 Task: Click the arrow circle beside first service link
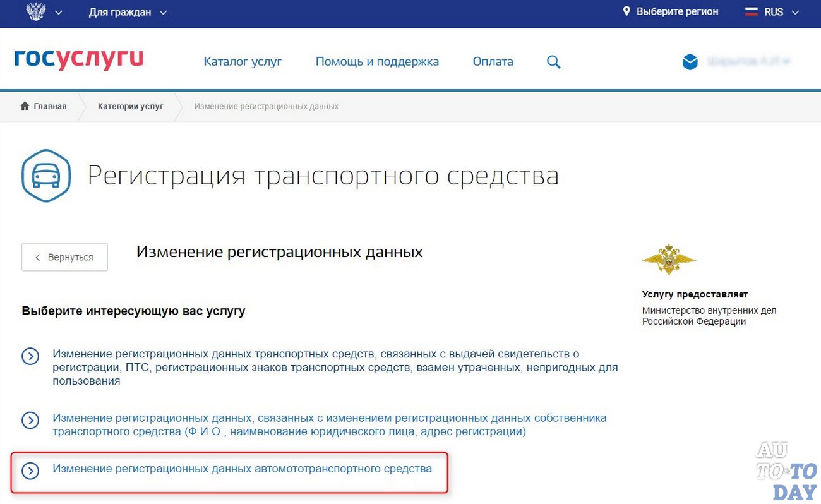click(30, 356)
